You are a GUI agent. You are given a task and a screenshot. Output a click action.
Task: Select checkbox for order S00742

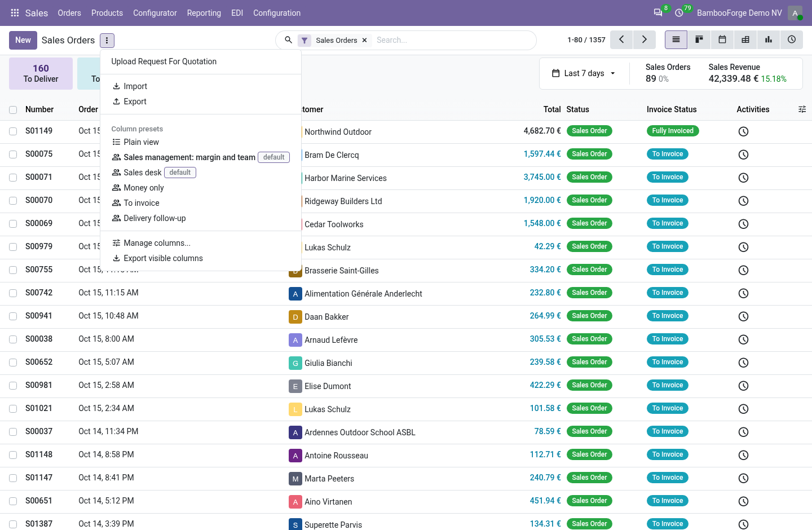[13, 293]
